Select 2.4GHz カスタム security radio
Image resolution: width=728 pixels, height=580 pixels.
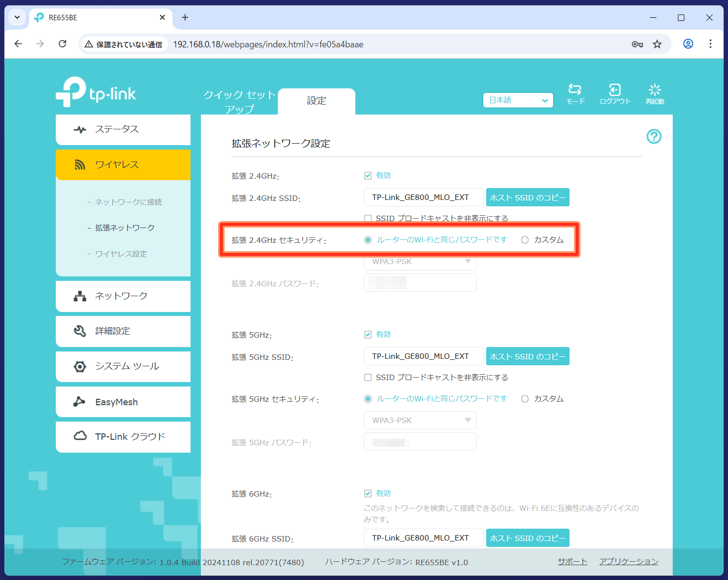(x=525, y=240)
